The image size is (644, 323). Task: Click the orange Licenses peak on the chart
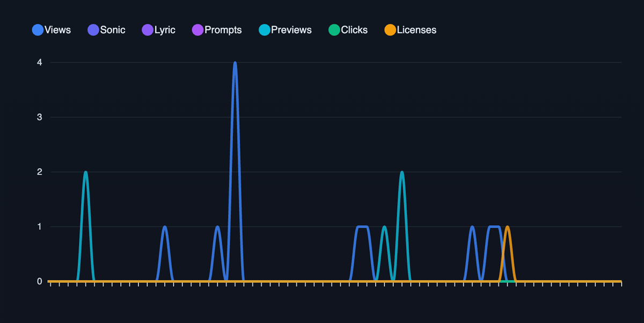coord(507,227)
